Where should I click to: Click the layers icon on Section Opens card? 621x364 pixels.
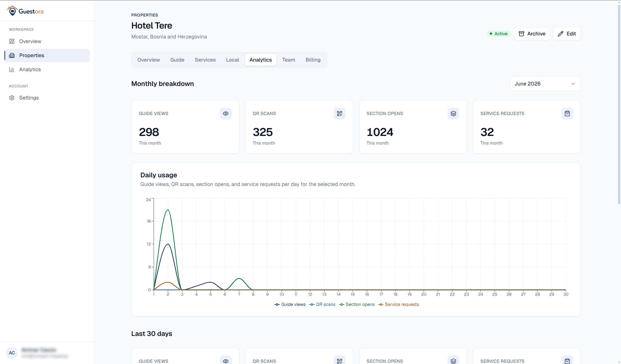point(453,114)
